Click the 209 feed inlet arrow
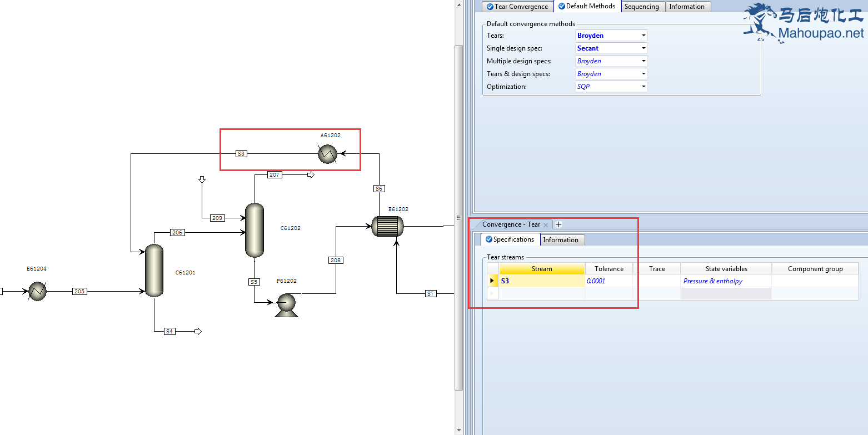 [202, 179]
